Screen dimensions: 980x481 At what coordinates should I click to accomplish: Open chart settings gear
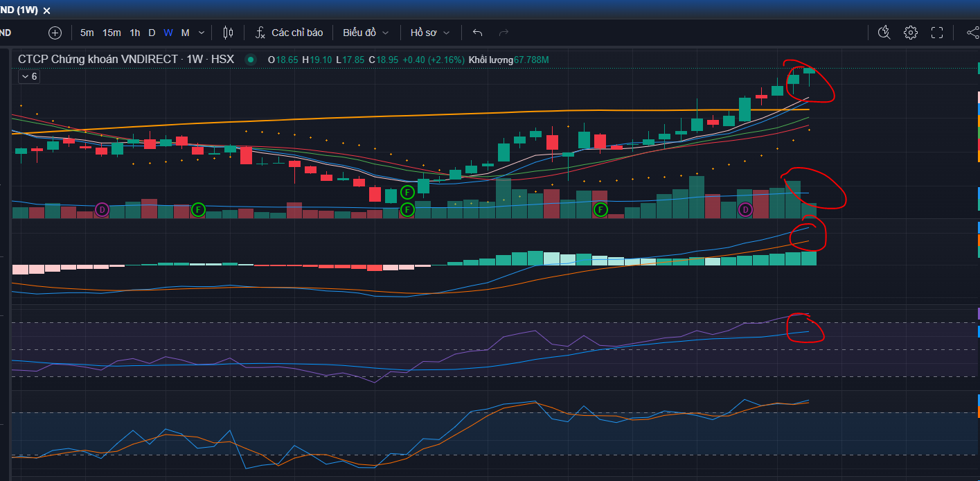911,33
